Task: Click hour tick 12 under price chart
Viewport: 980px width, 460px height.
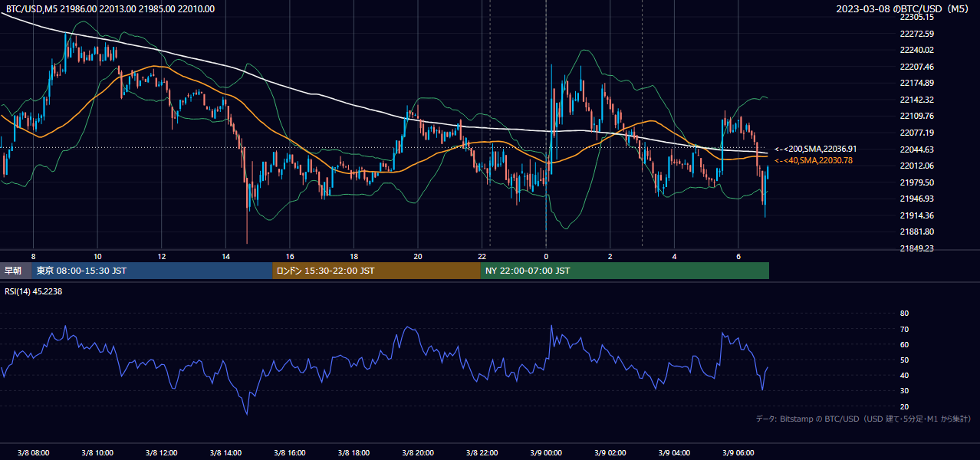Action: click(x=161, y=256)
